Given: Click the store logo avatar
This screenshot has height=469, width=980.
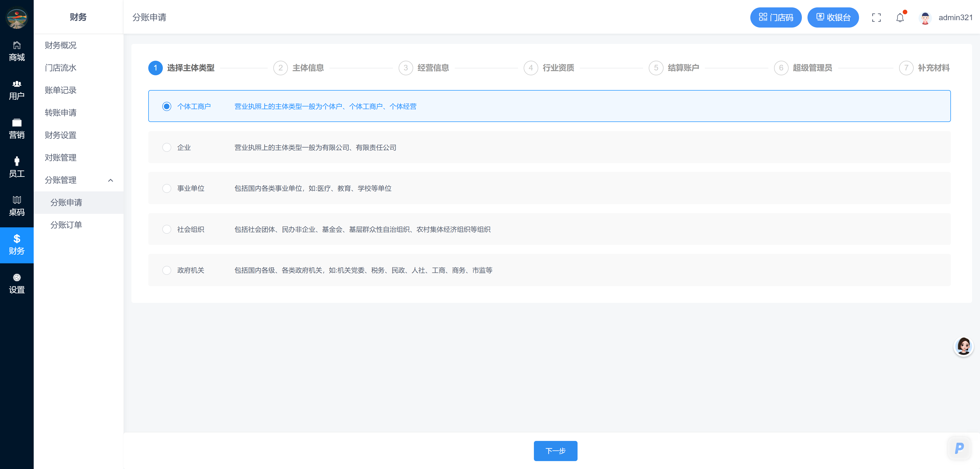Looking at the screenshot, I should click(x=17, y=18).
